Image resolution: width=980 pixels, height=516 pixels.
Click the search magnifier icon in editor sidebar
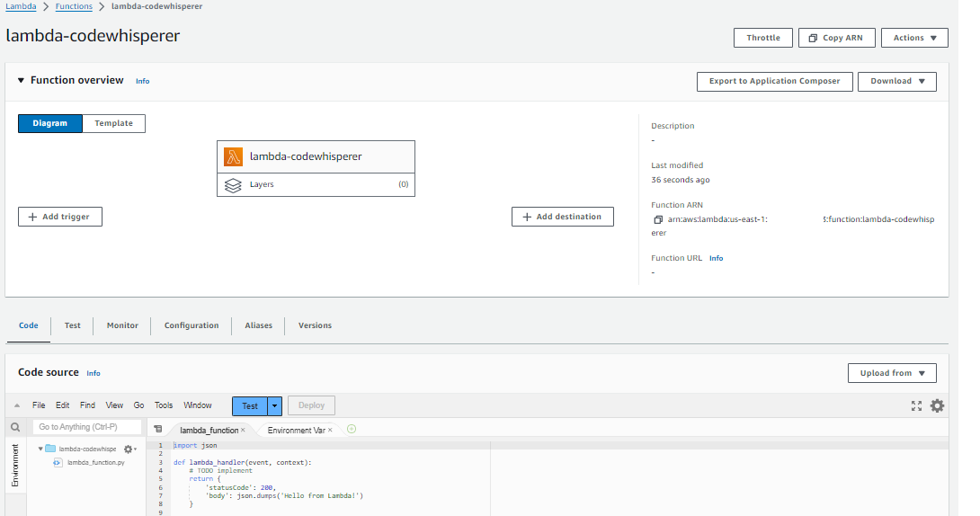point(15,427)
